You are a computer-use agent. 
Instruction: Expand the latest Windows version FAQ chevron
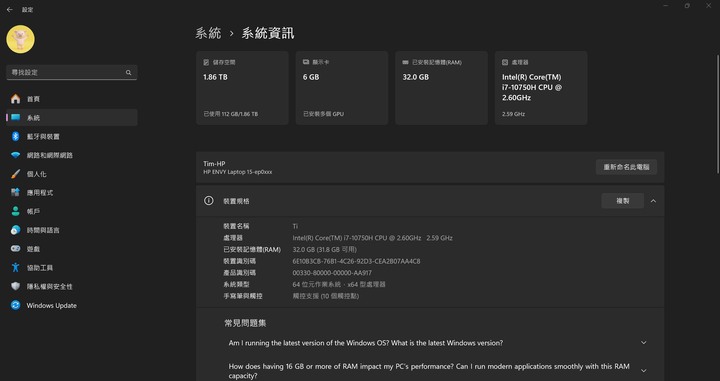pos(644,343)
